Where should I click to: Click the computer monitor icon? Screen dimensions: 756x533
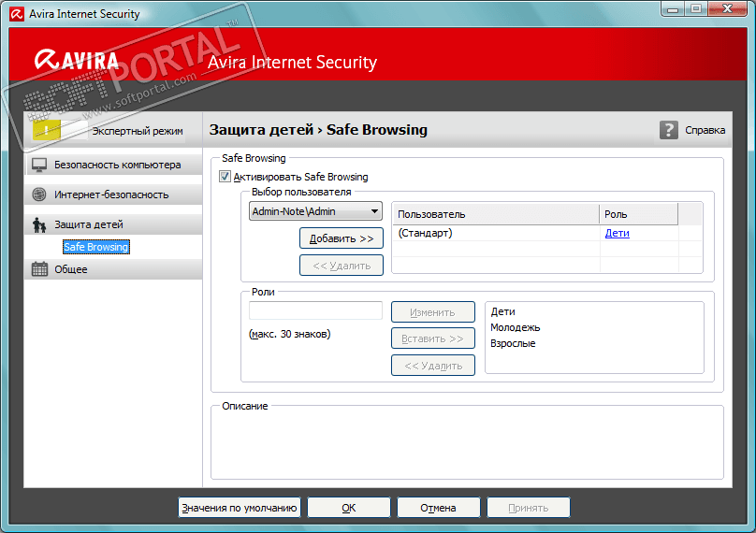(39, 165)
